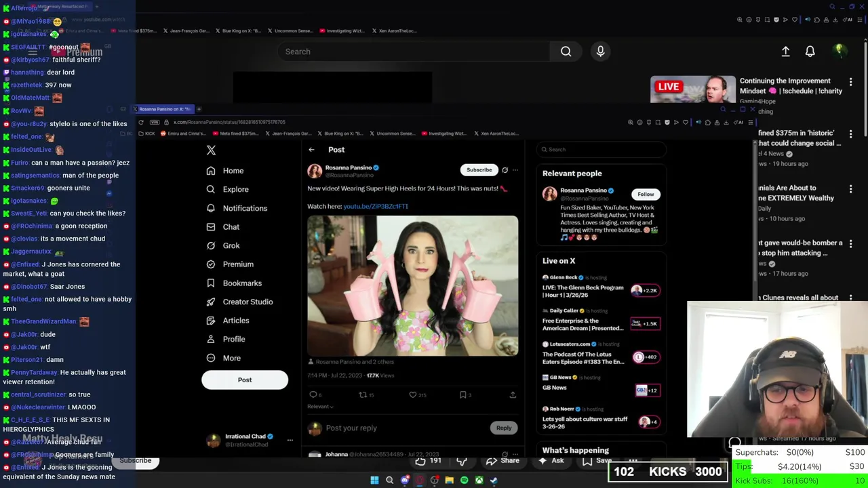
Task: Open Windows taskbar search
Action: click(389, 481)
